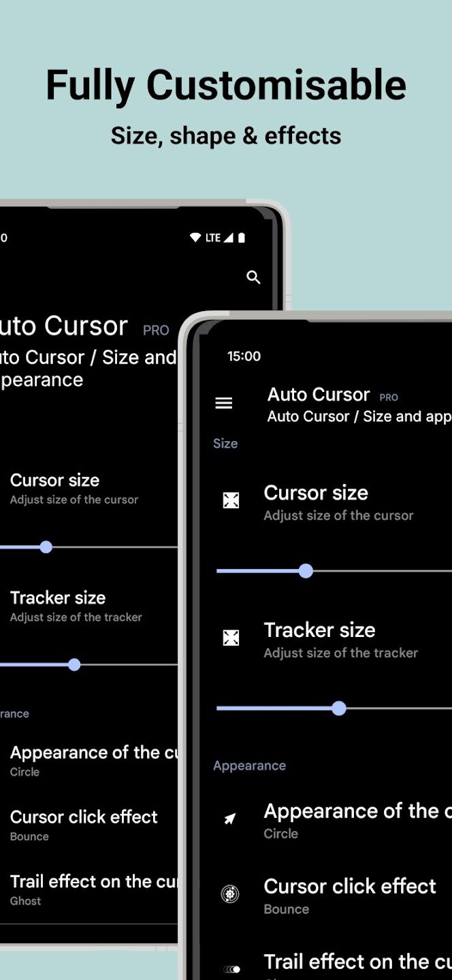Click the Tracker size slider handle on the front phone
The height and width of the screenshot is (980, 452).
coord(339,708)
